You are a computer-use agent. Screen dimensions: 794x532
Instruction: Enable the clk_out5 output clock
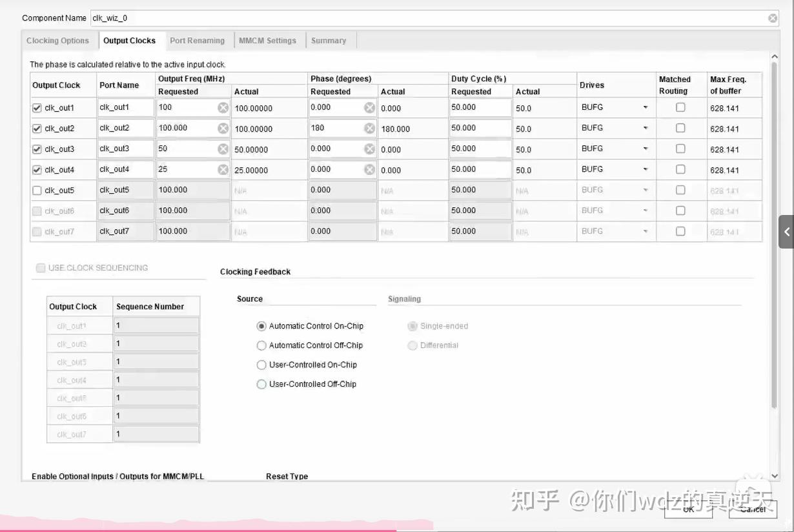(x=37, y=190)
